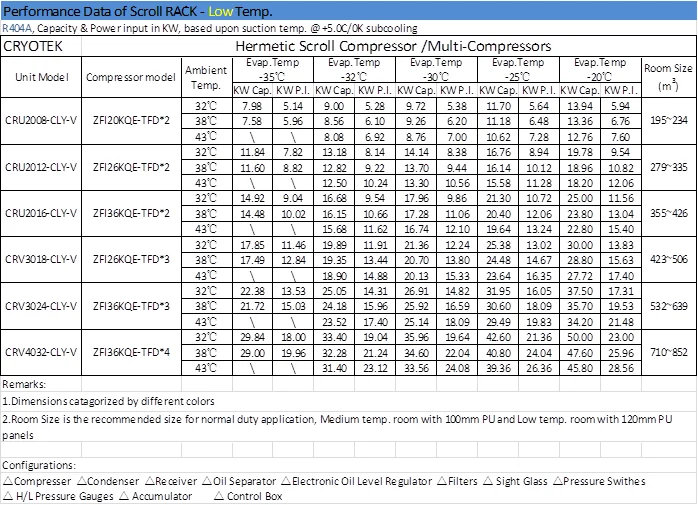The image size is (698, 505).
Task: Select the Unit Model column header
Action: tap(42, 76)
